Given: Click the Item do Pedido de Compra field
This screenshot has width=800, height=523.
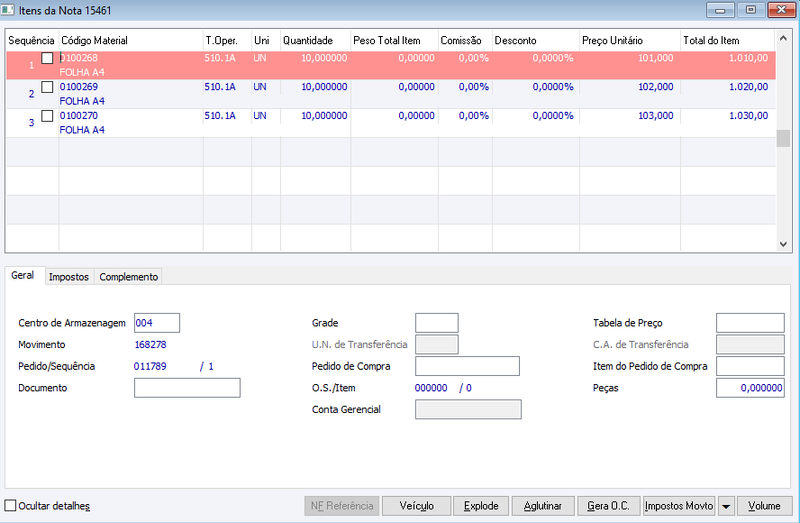Looking at the screenshot, I should 750,366.
